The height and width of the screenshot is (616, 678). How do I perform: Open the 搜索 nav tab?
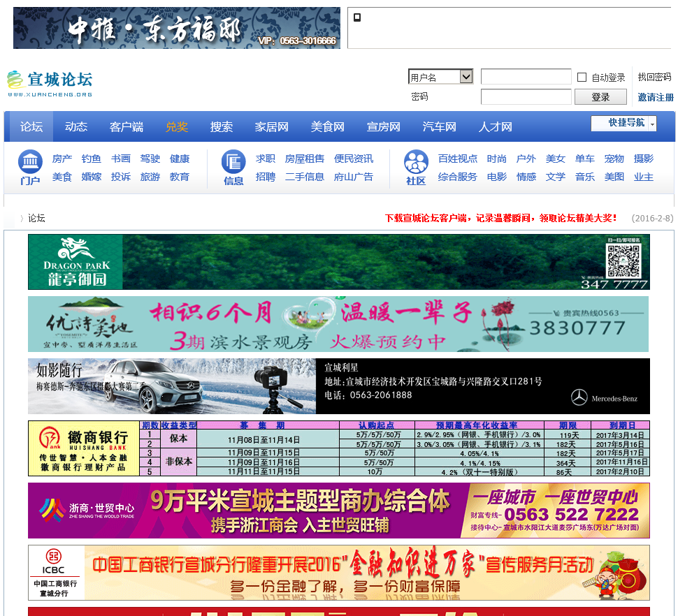222,126
